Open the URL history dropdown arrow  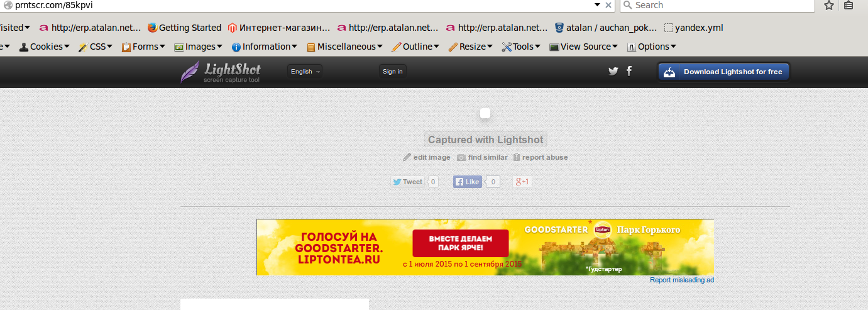pos(598,5)
